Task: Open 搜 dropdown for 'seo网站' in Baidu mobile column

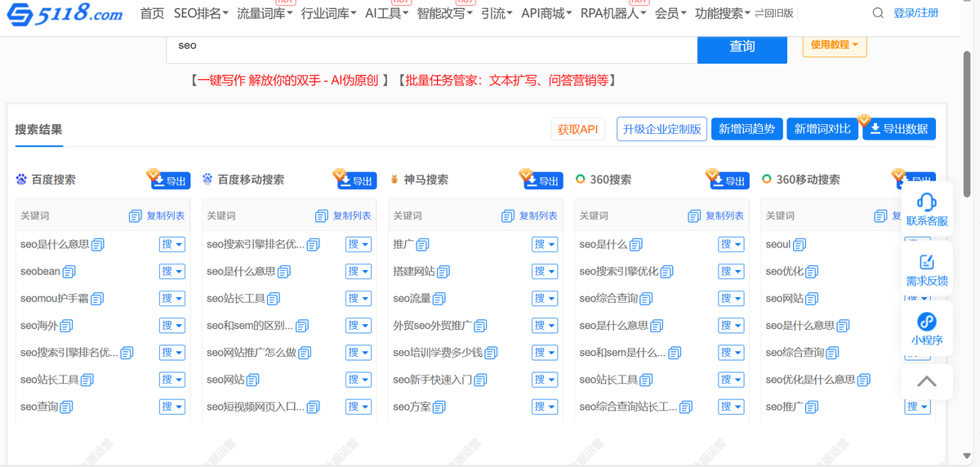Action: tap(359, 380)
